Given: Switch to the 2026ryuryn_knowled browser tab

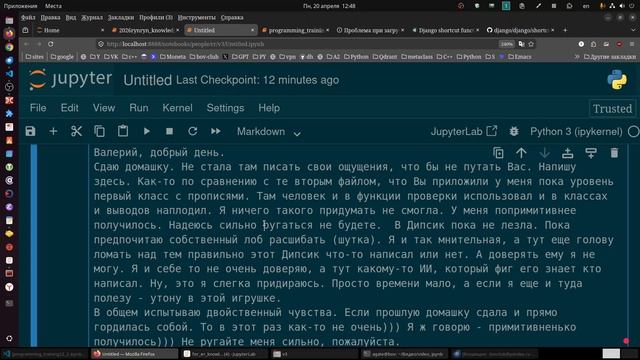Looking at the screenshot, I should pyautogui.click(x=145, y=30).
